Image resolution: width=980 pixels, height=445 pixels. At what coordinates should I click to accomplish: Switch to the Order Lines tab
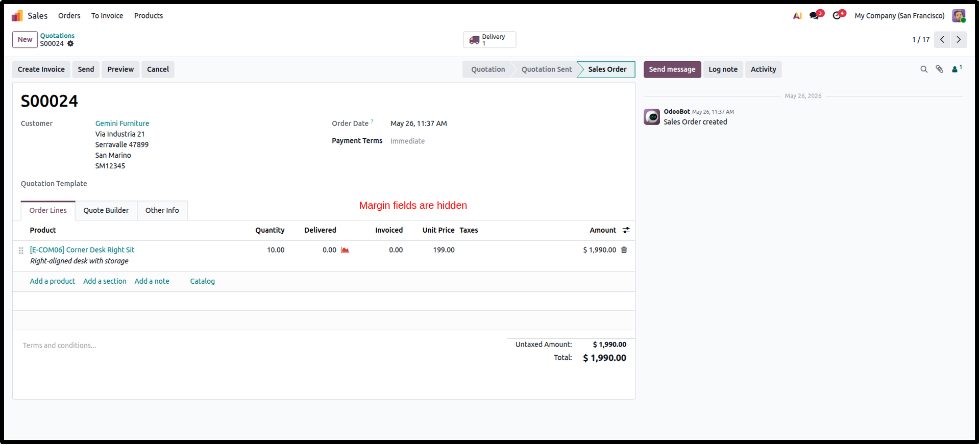pyautogui.click(x=48, y=211)
